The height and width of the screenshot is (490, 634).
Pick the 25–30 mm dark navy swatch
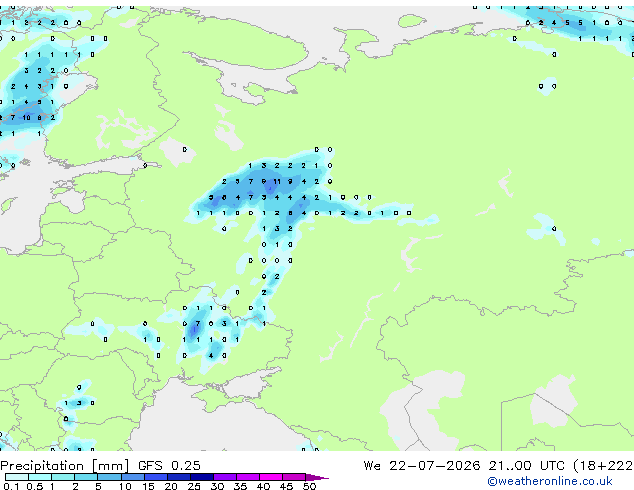pyautogui.click(x=201, y=477)
